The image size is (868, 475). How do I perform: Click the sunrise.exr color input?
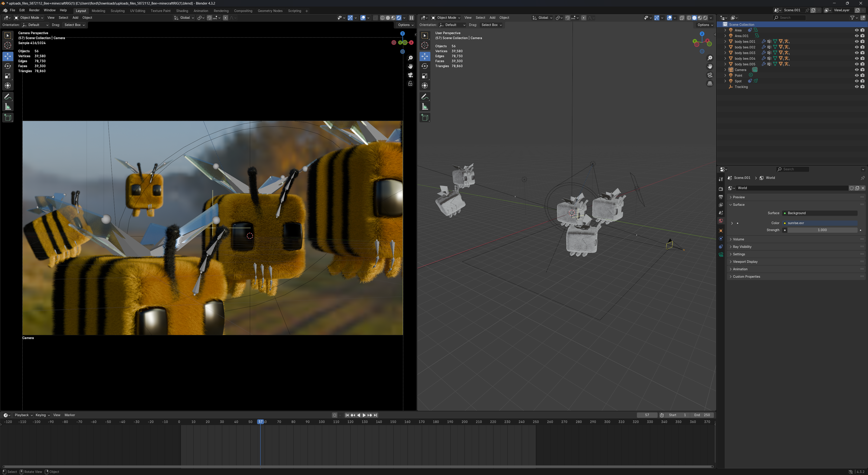click(x=820, y=223)
